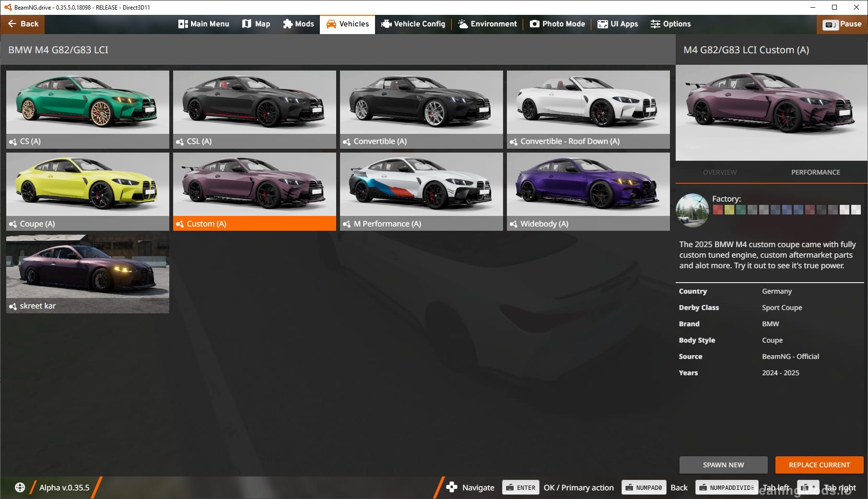The width and height of the screenshot is (868, 499).
Task: Open the Main Menu tab
Action: coord(203,24)
